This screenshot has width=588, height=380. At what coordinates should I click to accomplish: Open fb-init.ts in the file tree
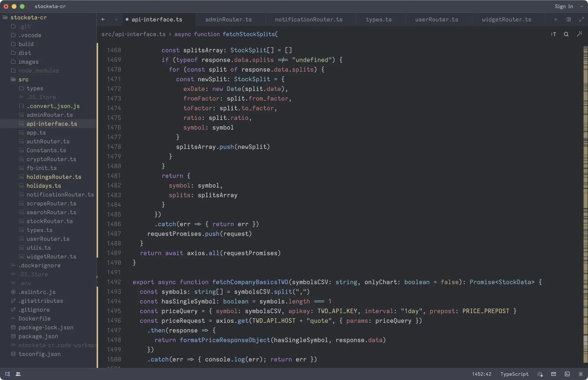[41, 168]
